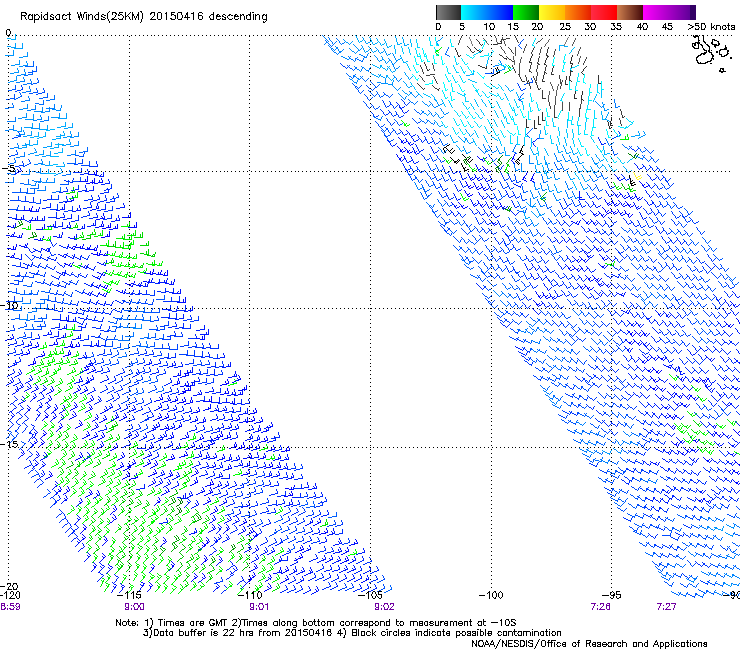Click the longitude label -115

129,595
